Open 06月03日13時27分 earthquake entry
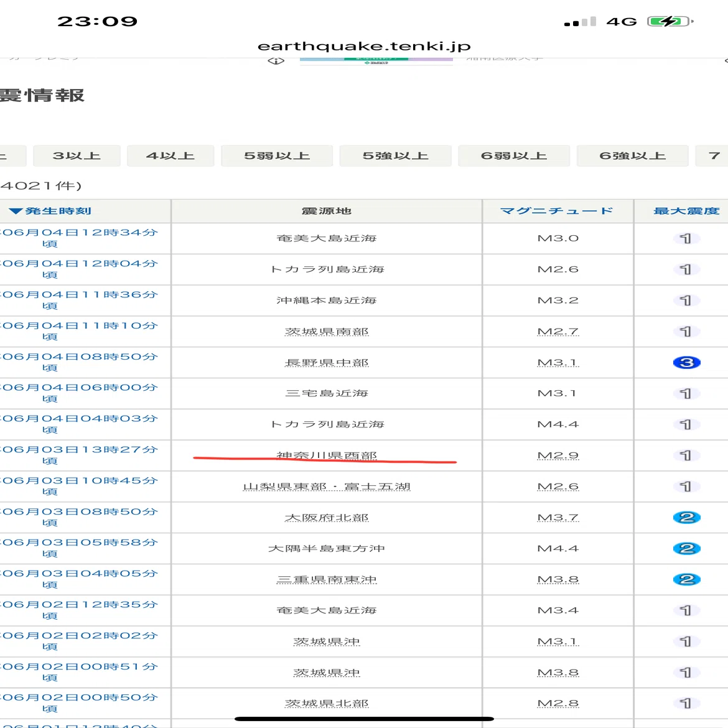The image size is (728, 728). (x=79, y=455)
